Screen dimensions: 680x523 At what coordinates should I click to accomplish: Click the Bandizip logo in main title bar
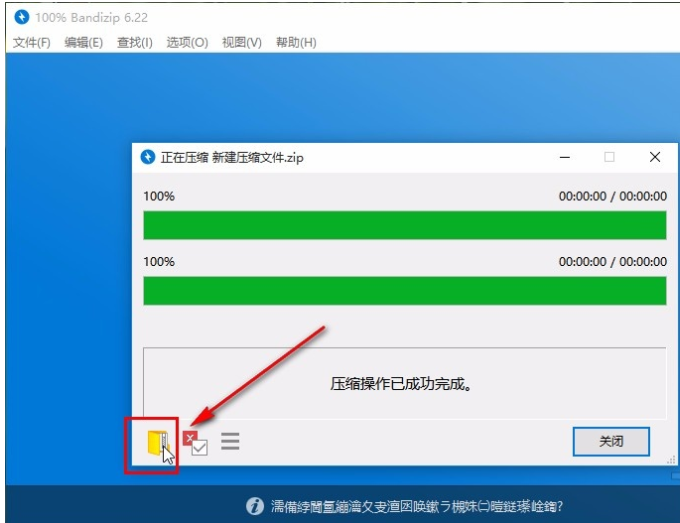(22, 17)
